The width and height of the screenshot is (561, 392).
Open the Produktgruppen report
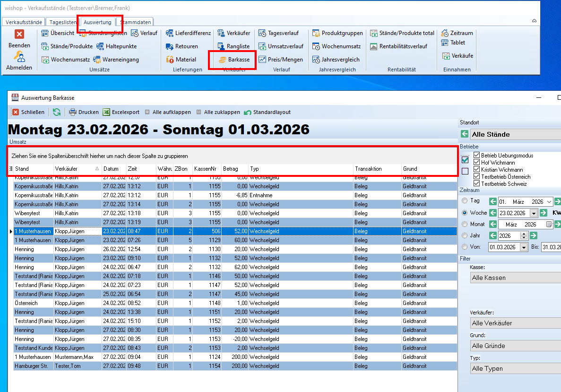[316, 33]
